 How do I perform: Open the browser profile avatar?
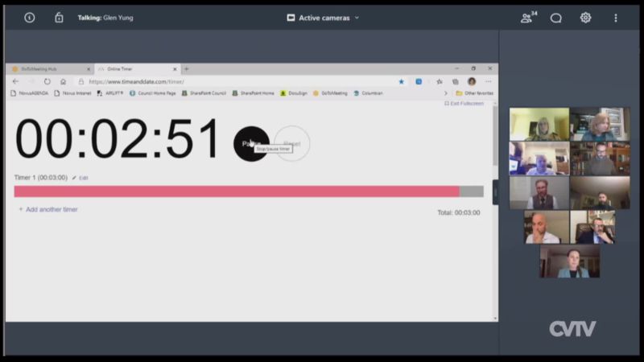pos(472,81)
